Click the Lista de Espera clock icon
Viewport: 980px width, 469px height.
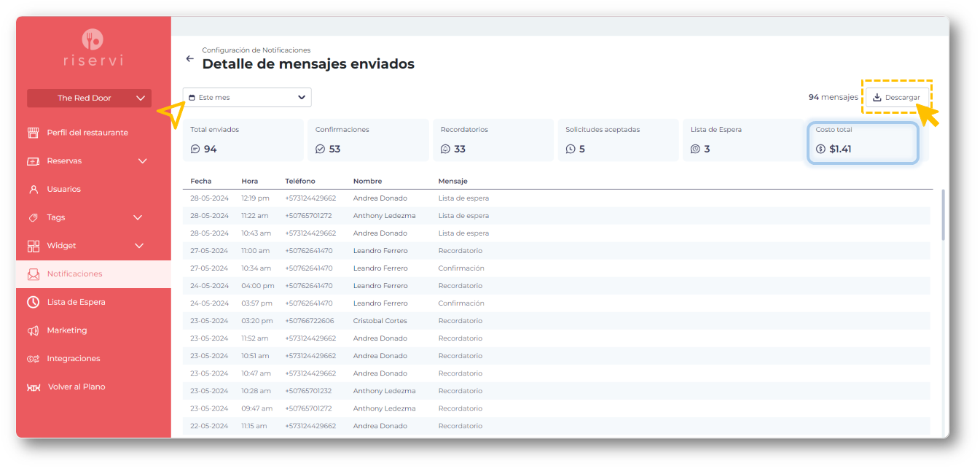33,302
